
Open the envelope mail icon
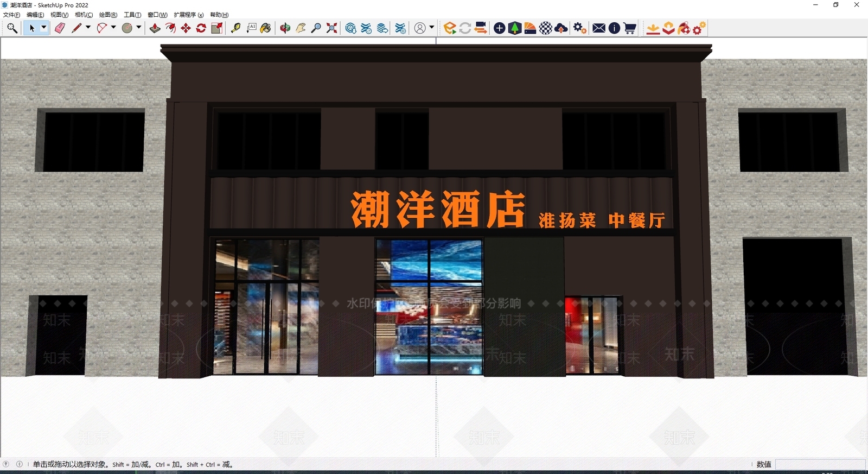pos(599,28)
